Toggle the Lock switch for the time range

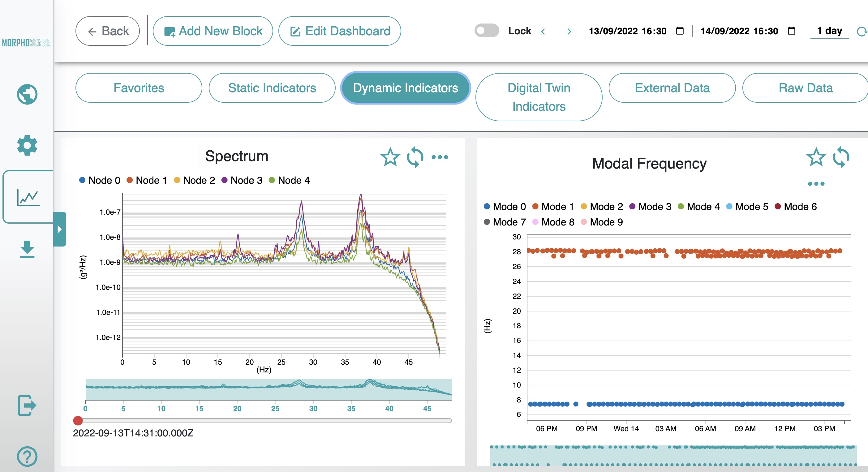pyautogui.click(x=486, y=31)
